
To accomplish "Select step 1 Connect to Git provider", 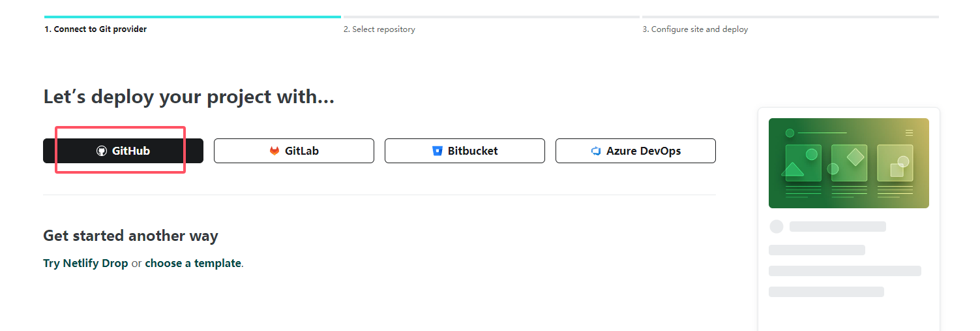I will click(x=96, y=29).
